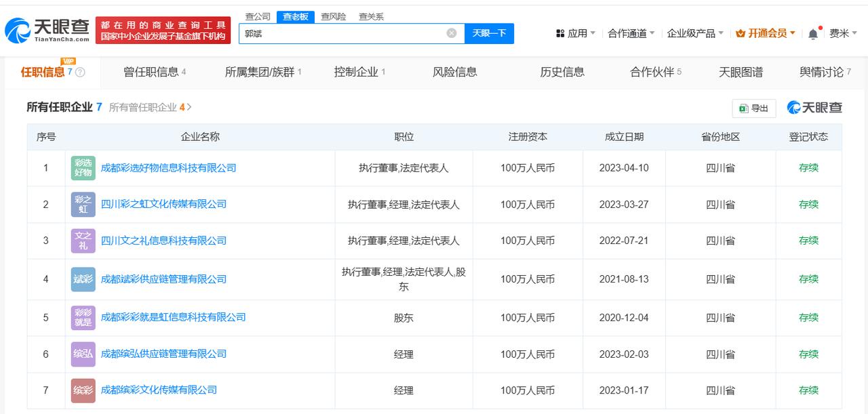Screen dimensions: 868x414
Task: Open 成都彩彩就是虹信息科技有限公司 company link
Action: coord(173,317)
